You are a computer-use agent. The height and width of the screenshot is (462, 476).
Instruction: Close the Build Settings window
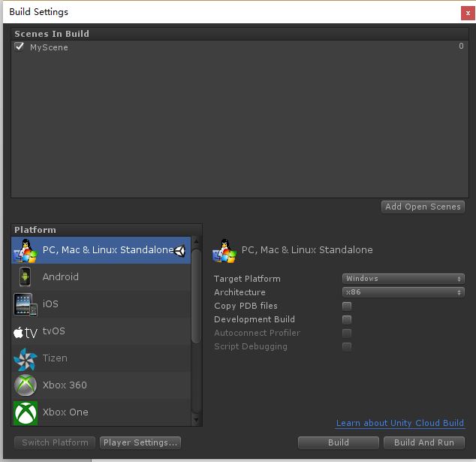(468, 13)
